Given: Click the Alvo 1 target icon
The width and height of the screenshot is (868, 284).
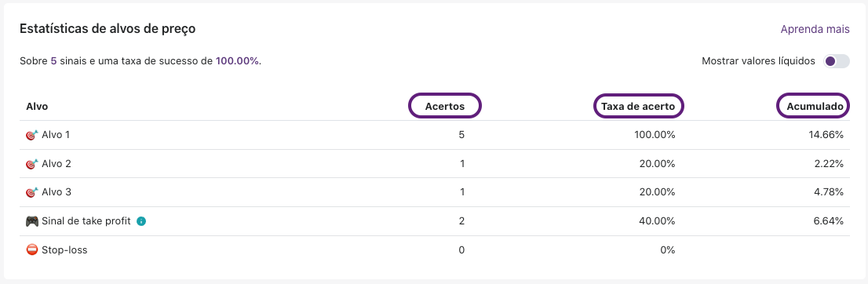Looking at the screenshot, I should (32, 134).
